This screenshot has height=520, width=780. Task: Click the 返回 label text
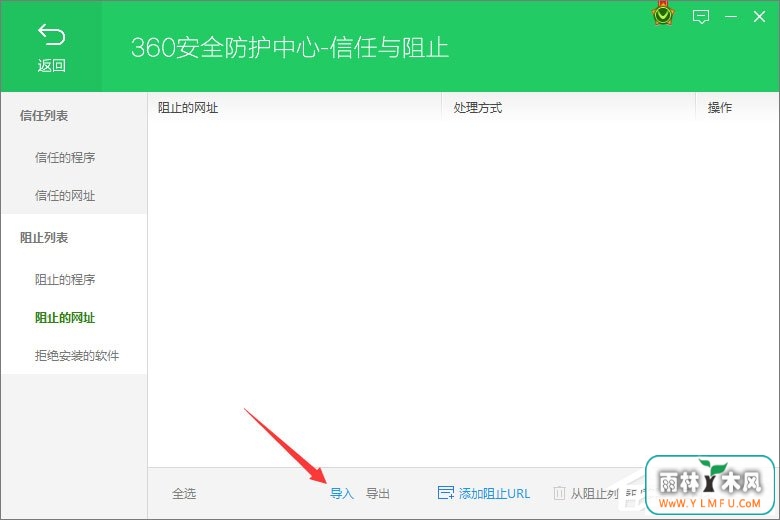click(51, 65)
